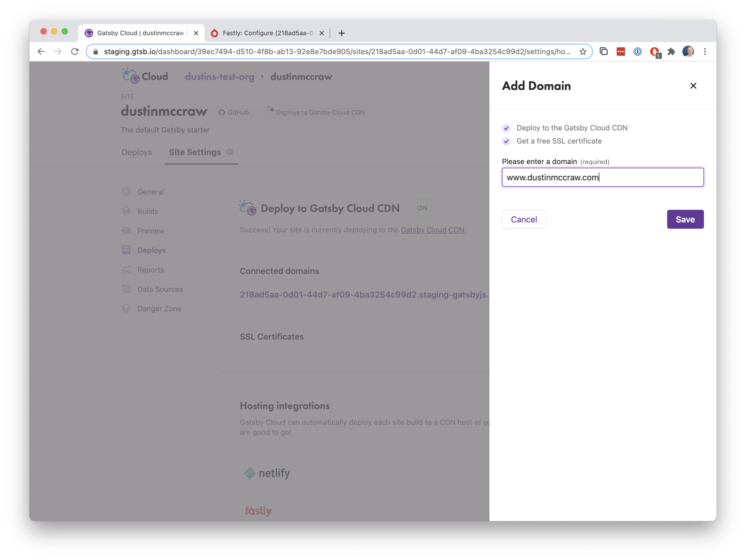The image size is (746, 560).
Task: Open Reports settings in sidebar
Action: coord(151,270)
